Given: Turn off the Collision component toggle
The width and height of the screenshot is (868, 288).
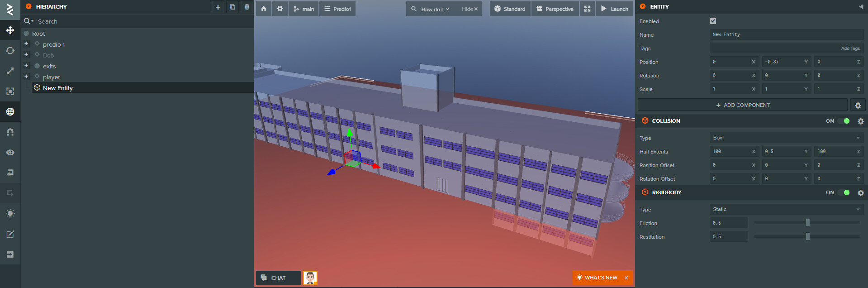Looking at the screenshot, I should coord(844,121).
